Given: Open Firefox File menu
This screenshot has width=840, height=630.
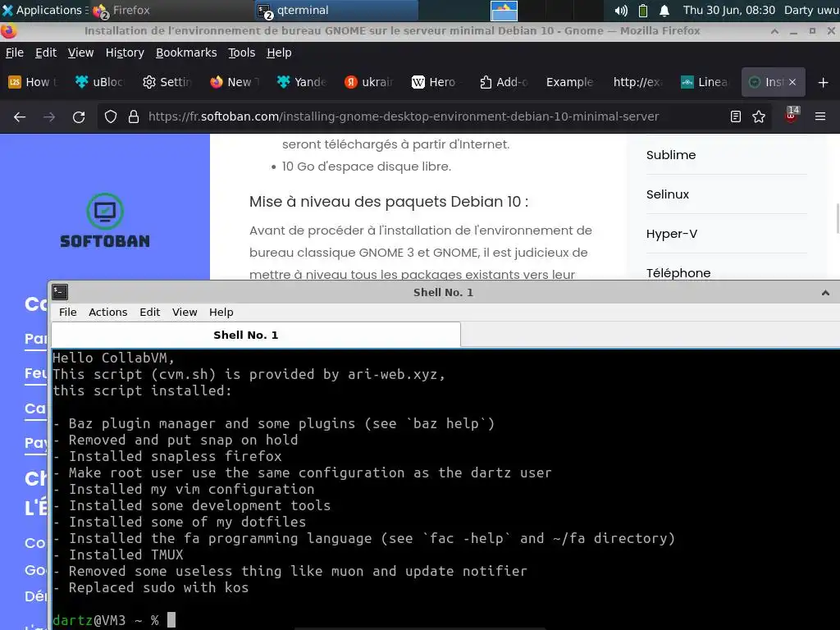Looking at the screenshot, I should (x=15, y=52).
